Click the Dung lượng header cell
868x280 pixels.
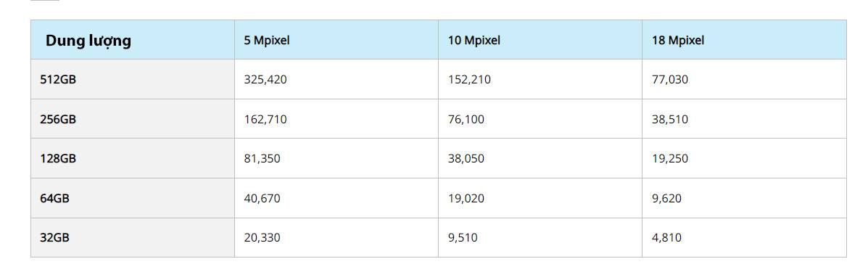coord(133,40)
